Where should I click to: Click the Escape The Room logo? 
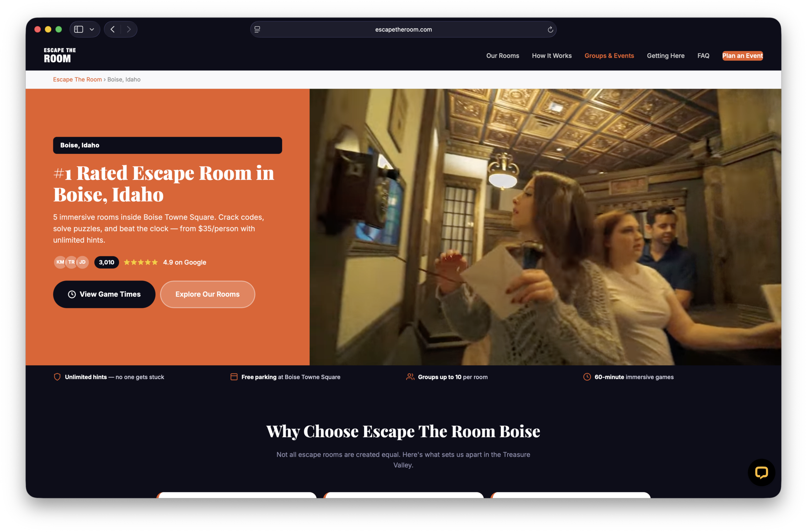click(x=60, y=55)
